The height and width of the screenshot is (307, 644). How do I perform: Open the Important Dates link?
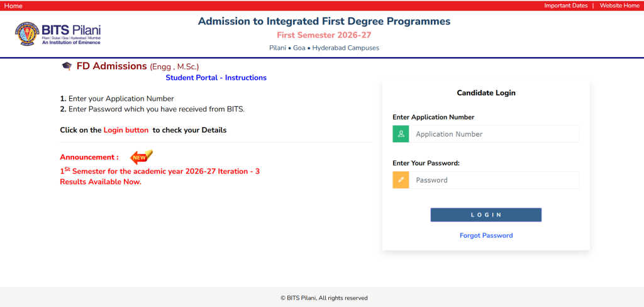[x=565, y=6]
